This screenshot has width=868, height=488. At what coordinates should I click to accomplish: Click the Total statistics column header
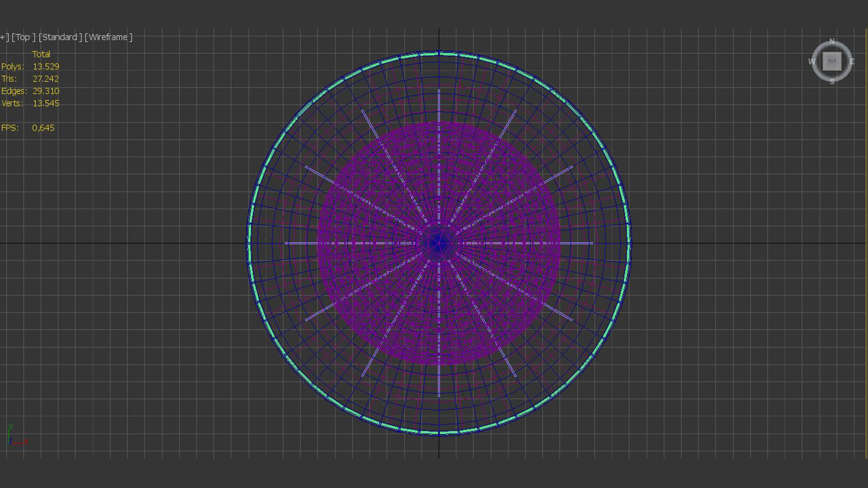41,54
